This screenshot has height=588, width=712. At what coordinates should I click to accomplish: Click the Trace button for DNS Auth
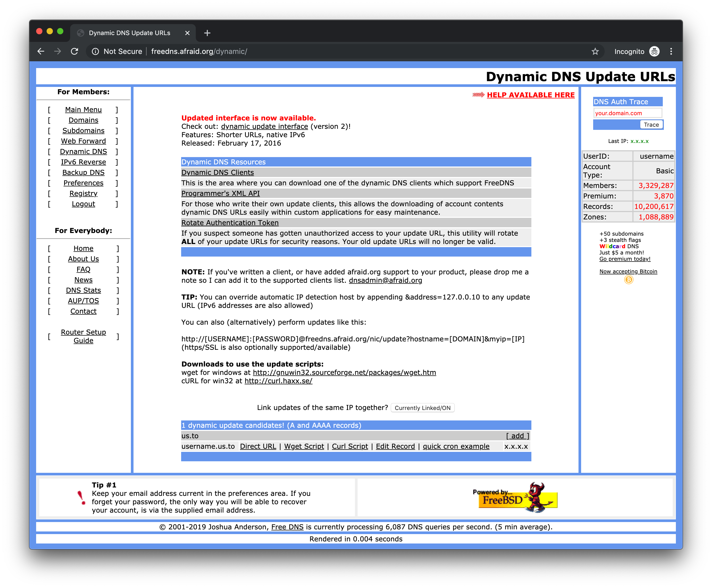(651, 125)
